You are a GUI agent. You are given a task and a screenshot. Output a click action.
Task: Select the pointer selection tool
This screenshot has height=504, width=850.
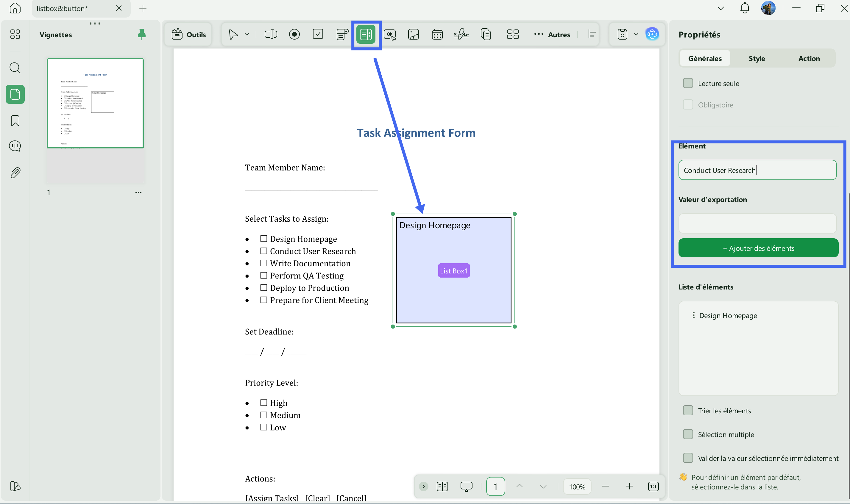(233, 34)
